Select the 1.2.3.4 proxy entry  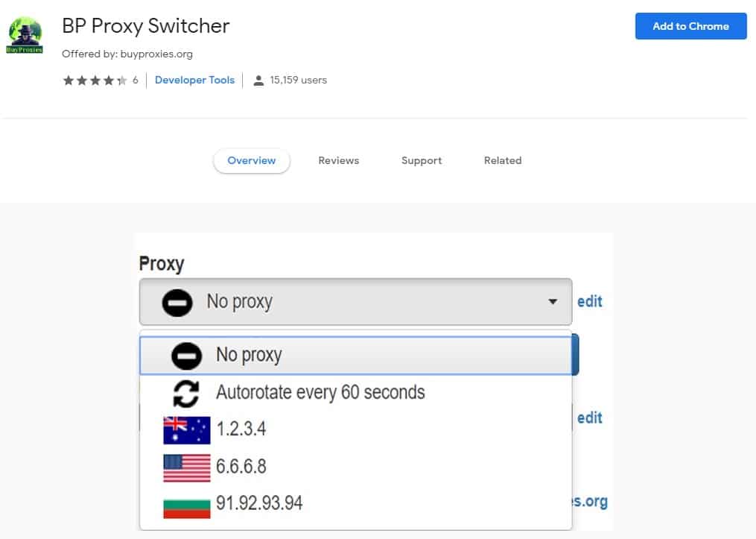pos(356,429)
